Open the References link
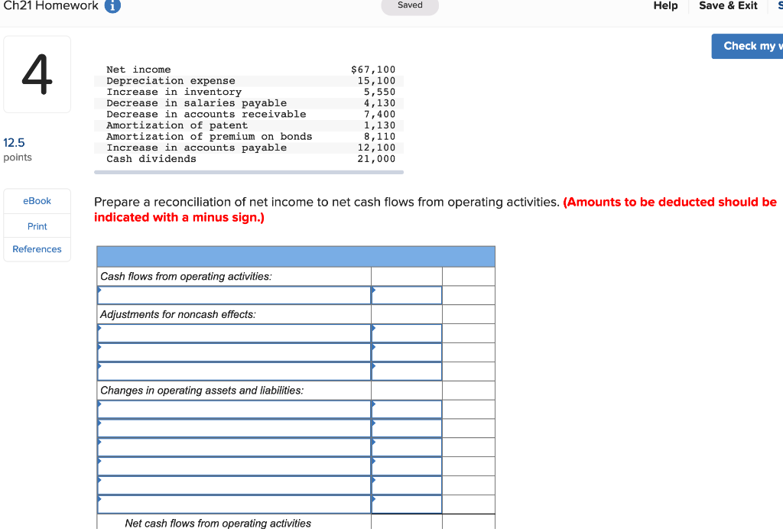This screenshot has height=532, width=783. click(x=37, y=249)
